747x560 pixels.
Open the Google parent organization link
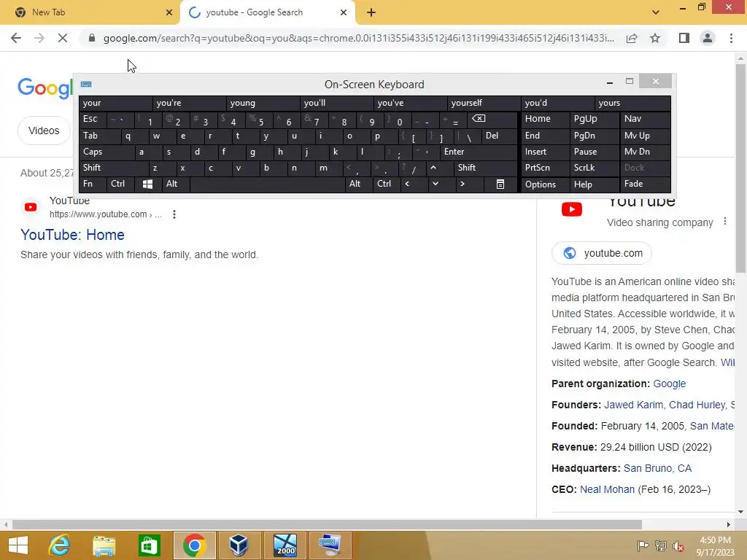pyautogui.click(x=670, y=384)
